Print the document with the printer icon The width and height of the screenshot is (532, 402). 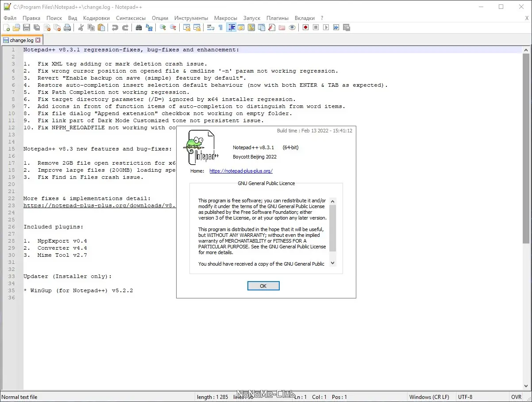(x=67, y=27)
